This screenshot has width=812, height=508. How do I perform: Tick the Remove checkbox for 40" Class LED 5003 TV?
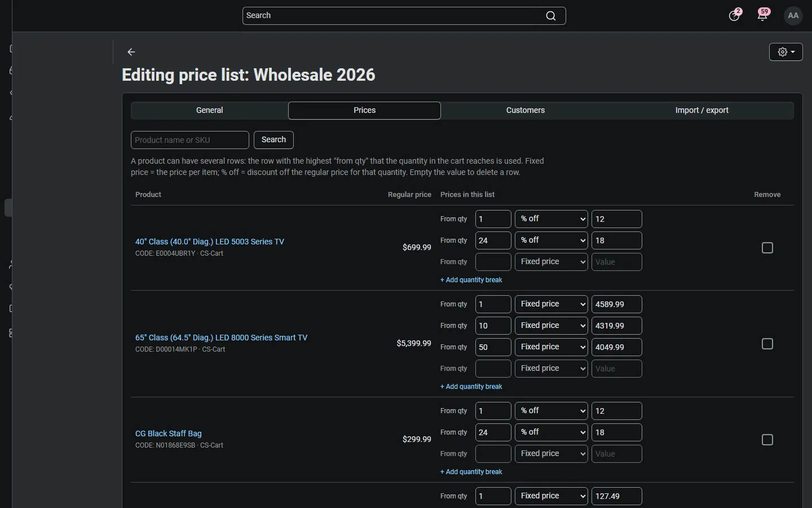(x=767, y=248)
